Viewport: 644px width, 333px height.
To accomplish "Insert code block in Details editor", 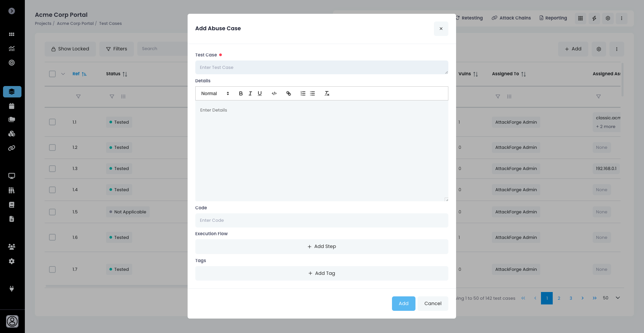I will point(274,93).
